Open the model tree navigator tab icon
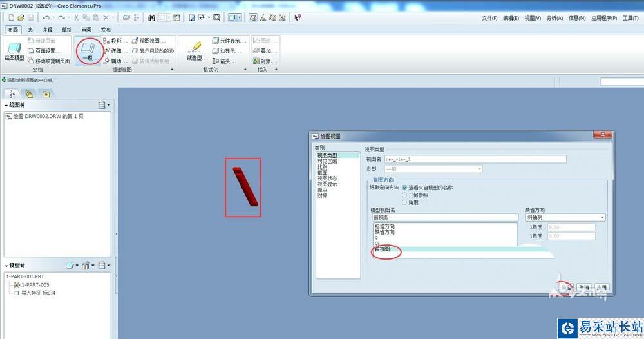This screenshot has height=339, width=644. pyautogui.click(x=12, y=93)
